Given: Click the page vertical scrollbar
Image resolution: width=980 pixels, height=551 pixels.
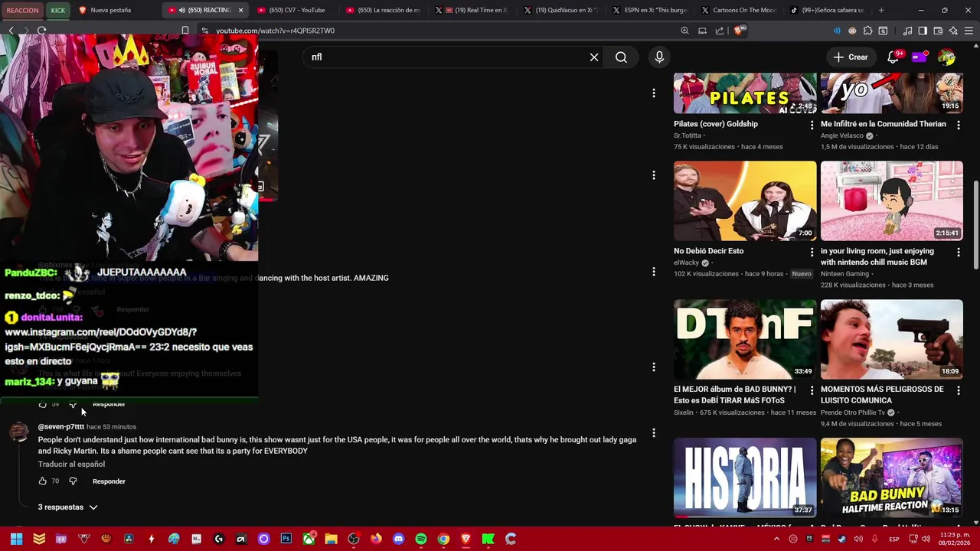Looking at the screenshot, I should click(x=975, y=225).
